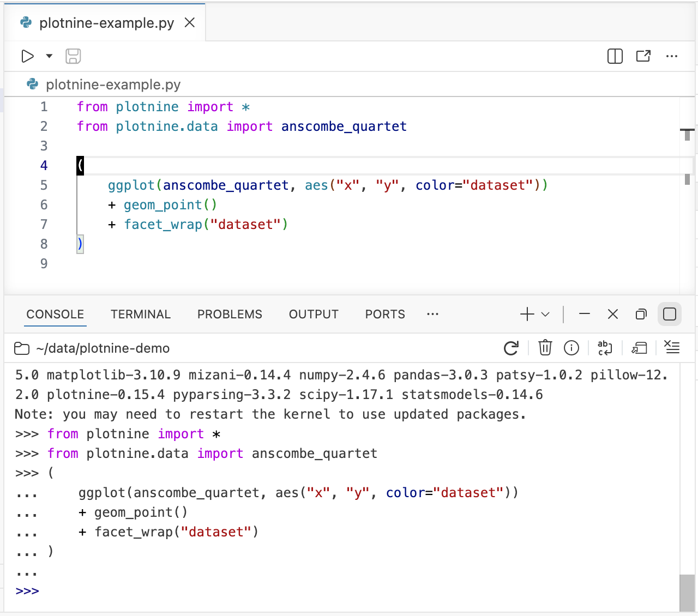Click the plotnine-example.py breadcrumb

tap(113, 84)
